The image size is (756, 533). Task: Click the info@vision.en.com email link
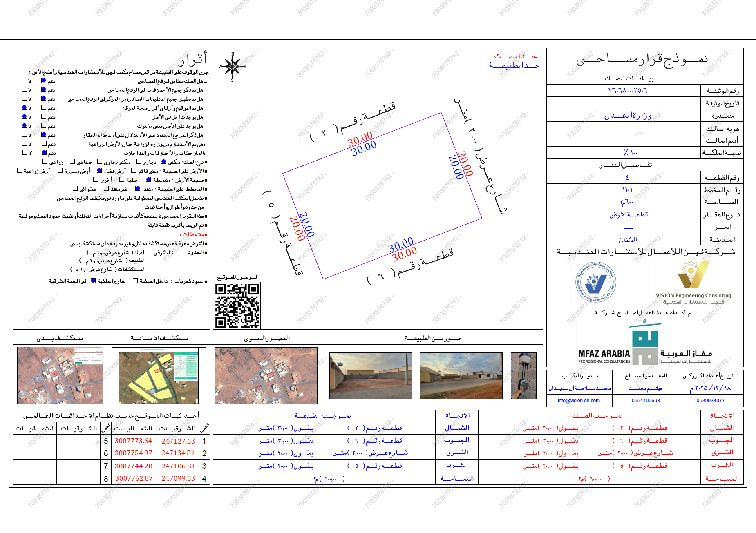pos(579,401)
